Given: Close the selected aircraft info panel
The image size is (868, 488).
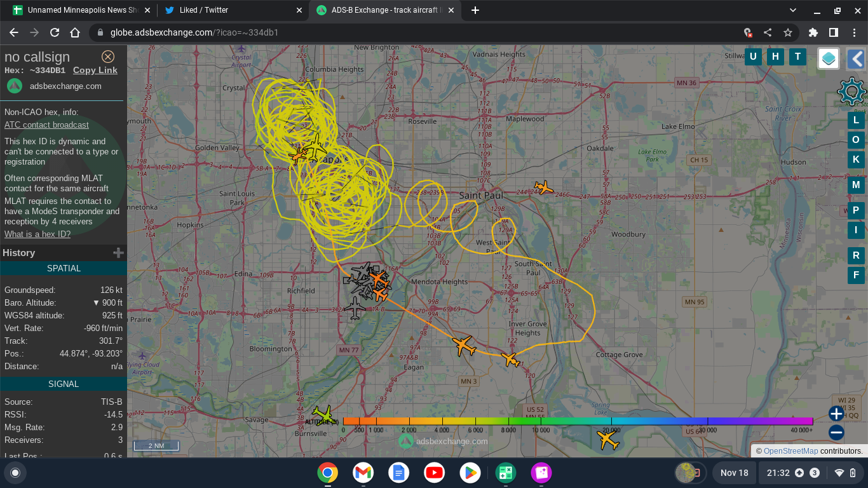Looking at the screenshot, I should pos(108,57).
